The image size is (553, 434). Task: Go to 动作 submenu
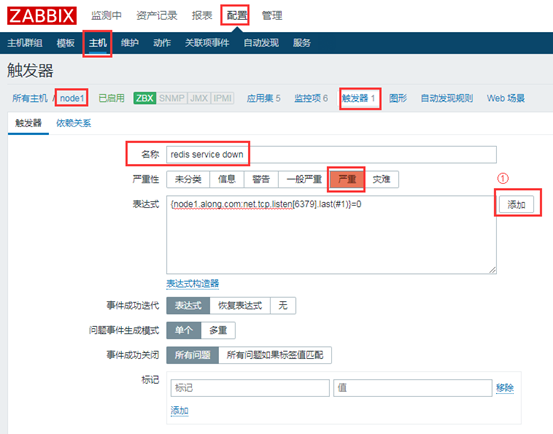click(x=162, y=43)
